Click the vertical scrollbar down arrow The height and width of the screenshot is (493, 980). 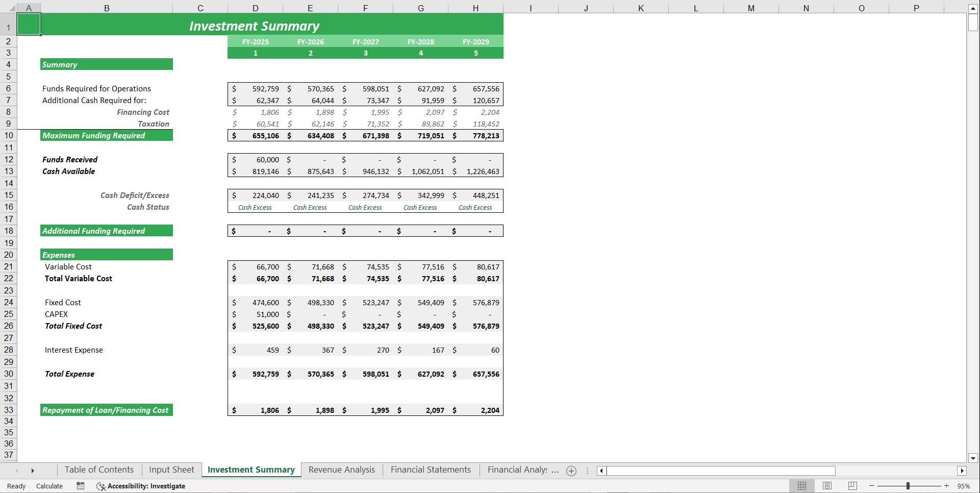tap(973, 458)
